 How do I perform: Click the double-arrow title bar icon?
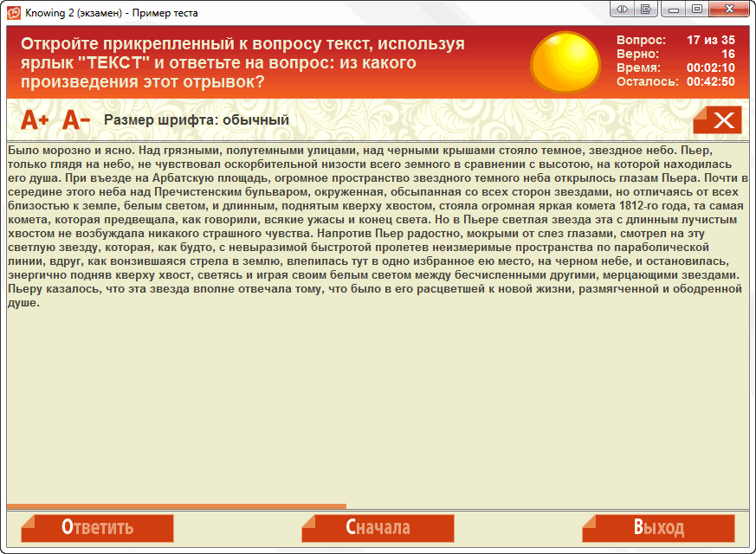click(623, 10)
